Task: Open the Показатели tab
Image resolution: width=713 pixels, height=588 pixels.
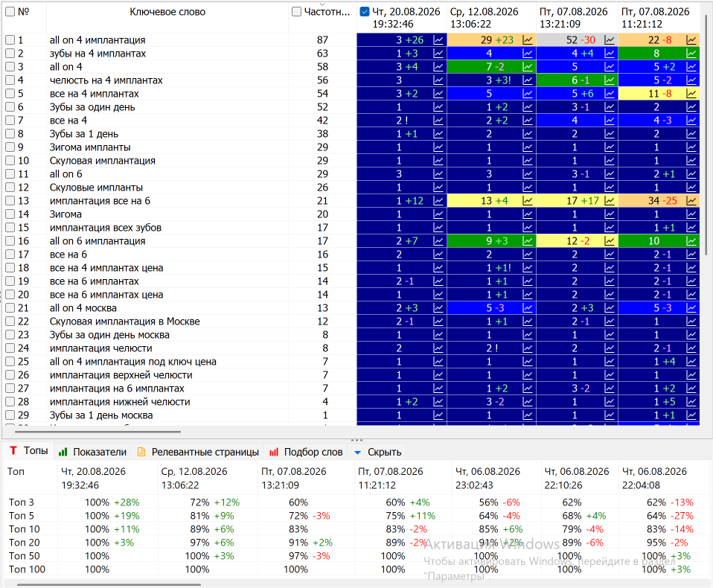Action: click(93, 452)
